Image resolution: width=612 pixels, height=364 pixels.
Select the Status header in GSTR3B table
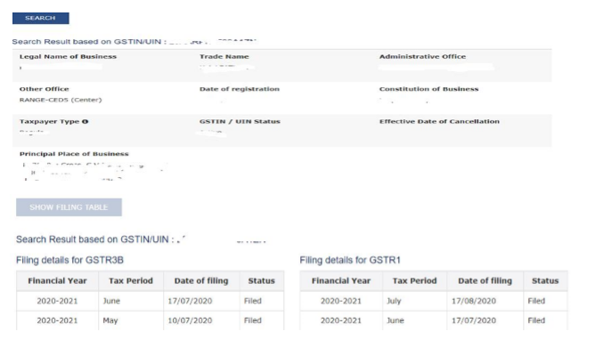click(262, 281)
